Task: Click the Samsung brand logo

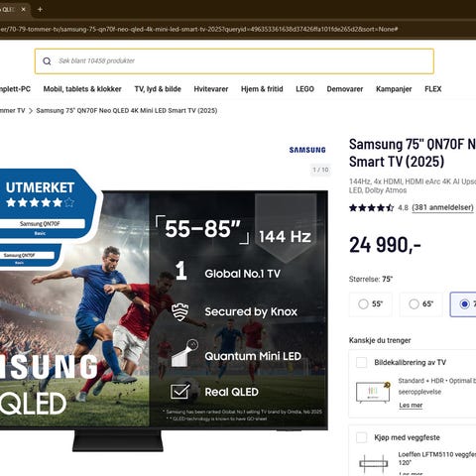Action: (x=307, y=150)
